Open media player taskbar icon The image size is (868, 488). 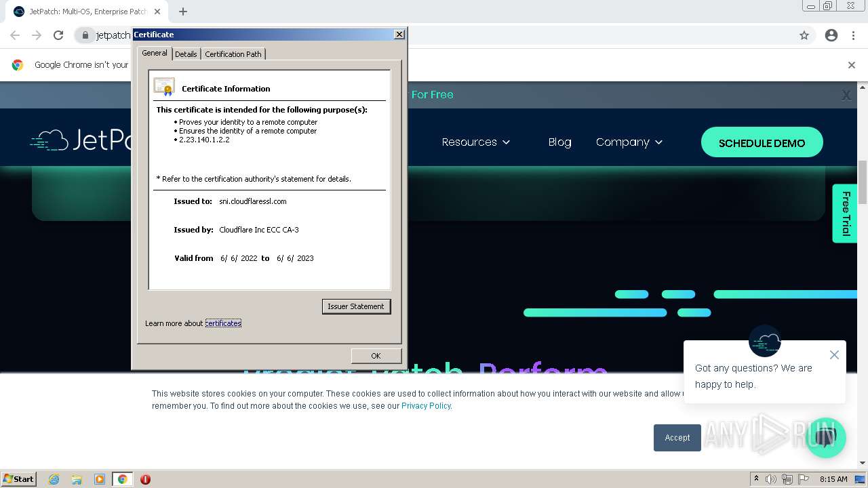click(100, 479)
